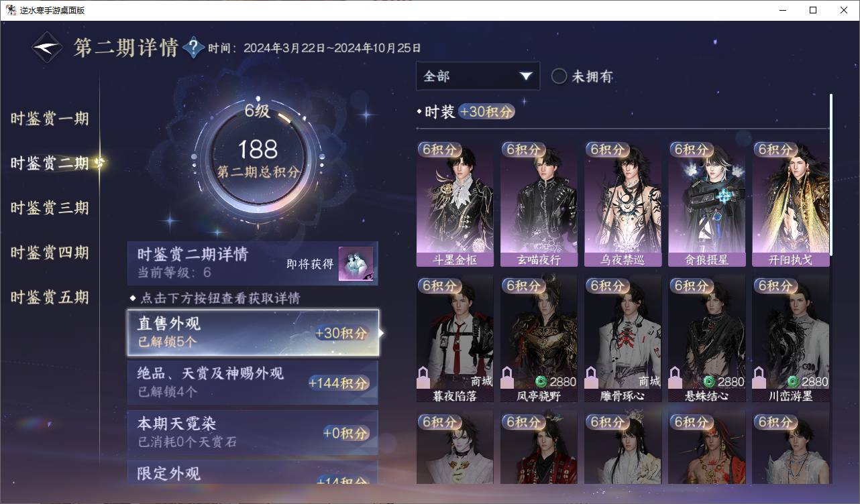Click the dropdown arrow next to 全部
The height and width of the screenshot is (504, 860).
click(526, 76)
